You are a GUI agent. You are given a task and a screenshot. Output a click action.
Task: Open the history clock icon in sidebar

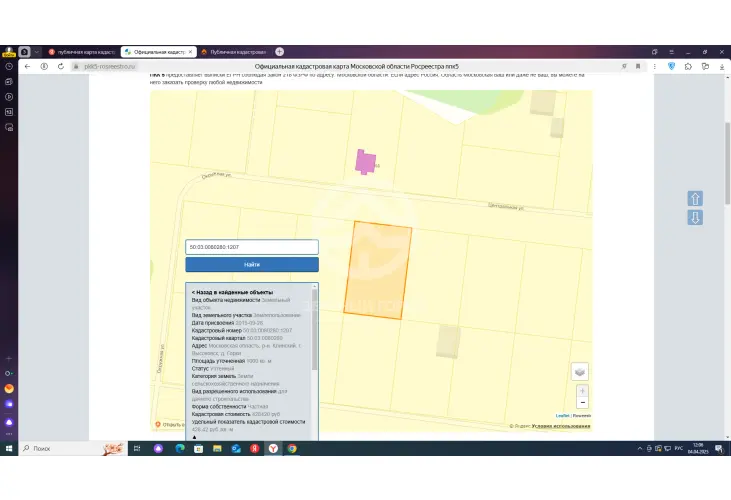(x=9, y=67)
